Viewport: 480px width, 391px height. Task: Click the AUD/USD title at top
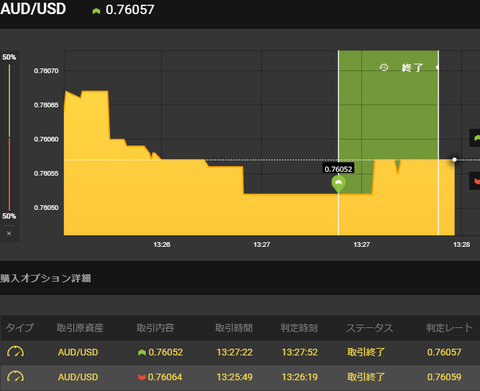[x=33, y=9]
